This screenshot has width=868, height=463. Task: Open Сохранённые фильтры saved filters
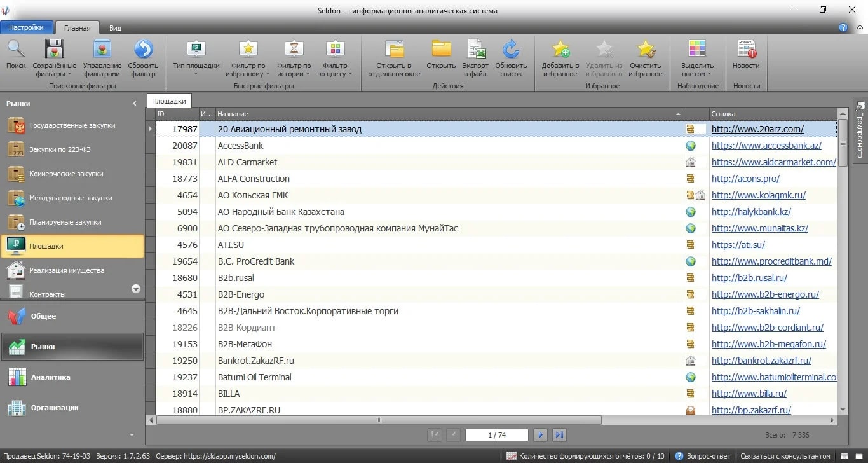tap(55, 58)
